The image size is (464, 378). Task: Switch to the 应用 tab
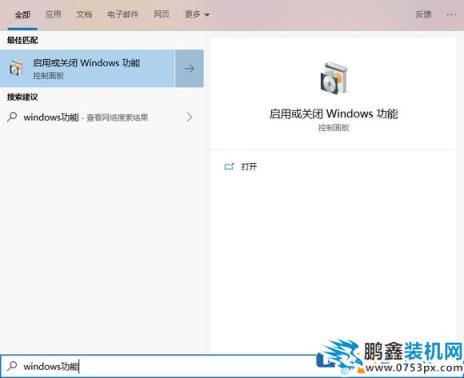pyautogui.click(x=53, y=14)
